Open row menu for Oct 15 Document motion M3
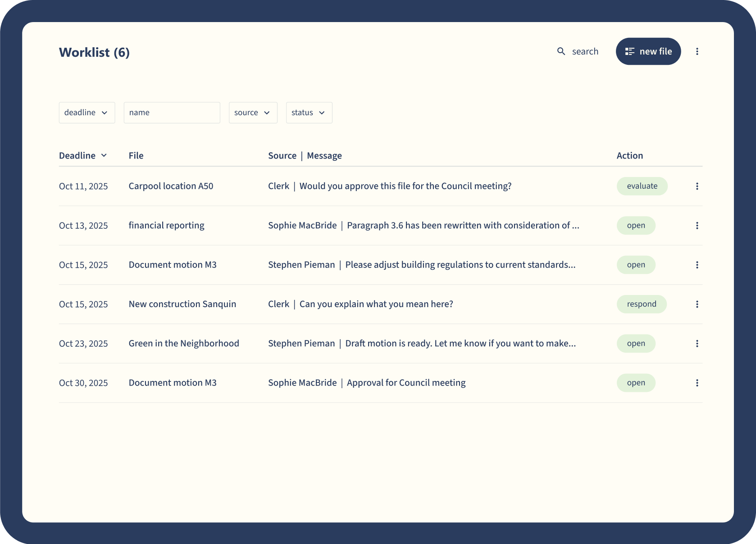This screenshot has height=544, width=756. tap(697, 265)
